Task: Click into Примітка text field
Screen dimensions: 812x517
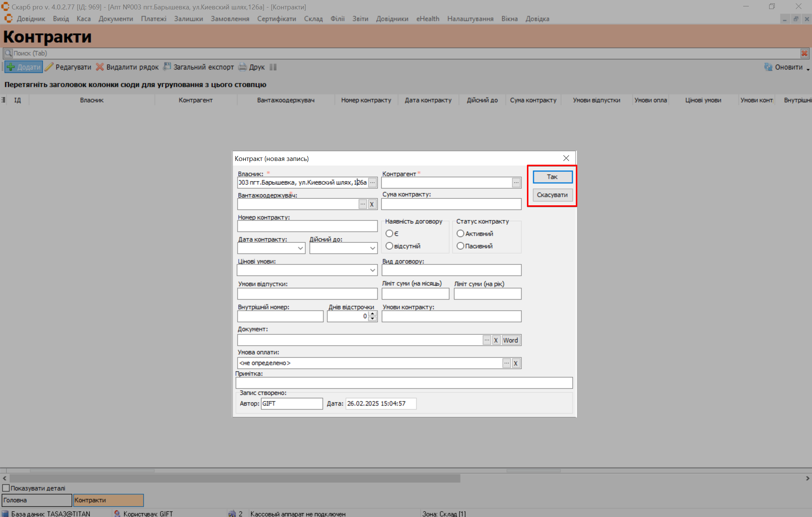Action: tap(404, 383)
